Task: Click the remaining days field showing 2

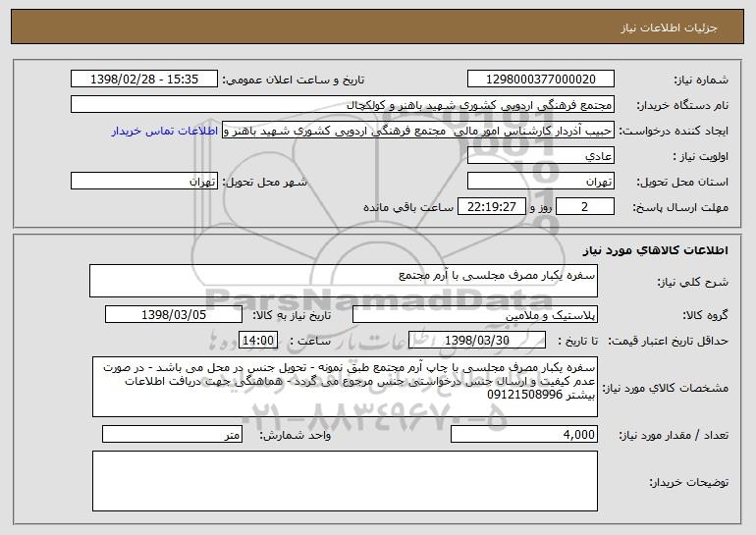Action: 585,207
